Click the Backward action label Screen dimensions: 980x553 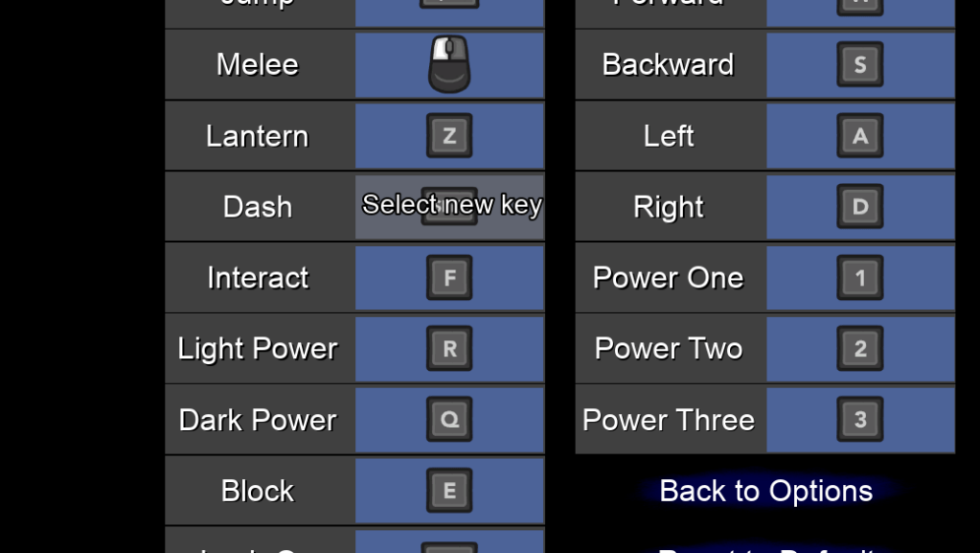coord(669,64)
